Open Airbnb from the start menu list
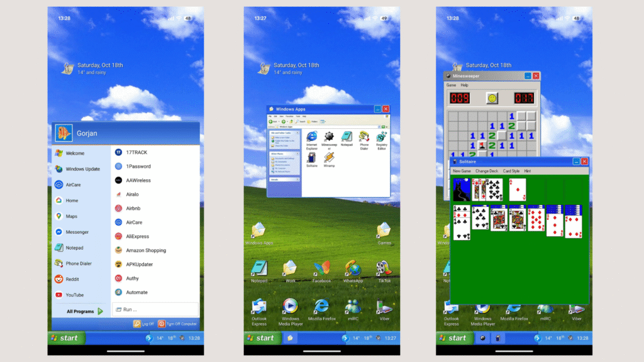Screen dimensions: 644x362 pos(132,208)
